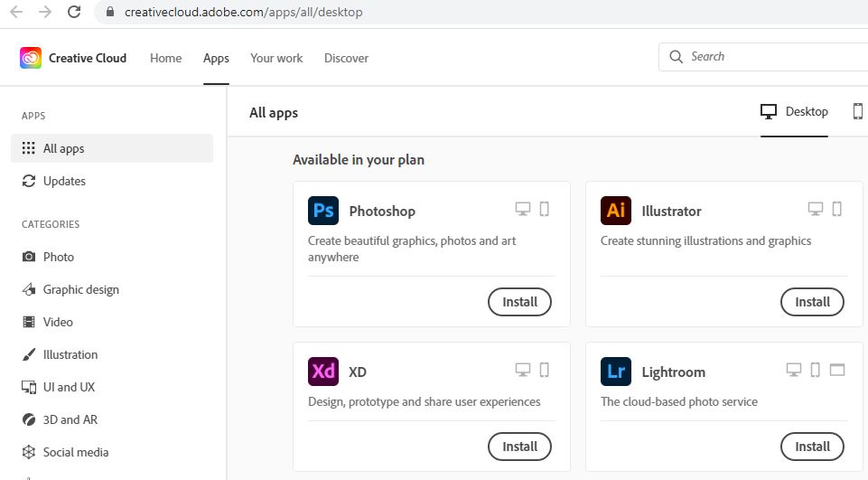Install Adobe XD
Screen dimensions: 868x480
(x=519, y=447)
